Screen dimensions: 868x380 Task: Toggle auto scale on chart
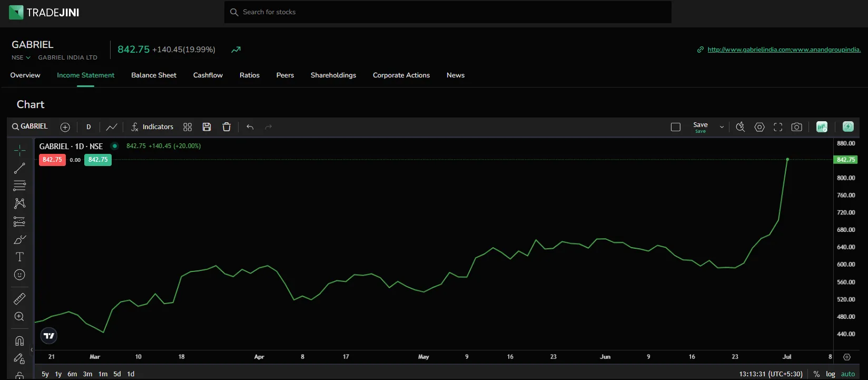848,374
